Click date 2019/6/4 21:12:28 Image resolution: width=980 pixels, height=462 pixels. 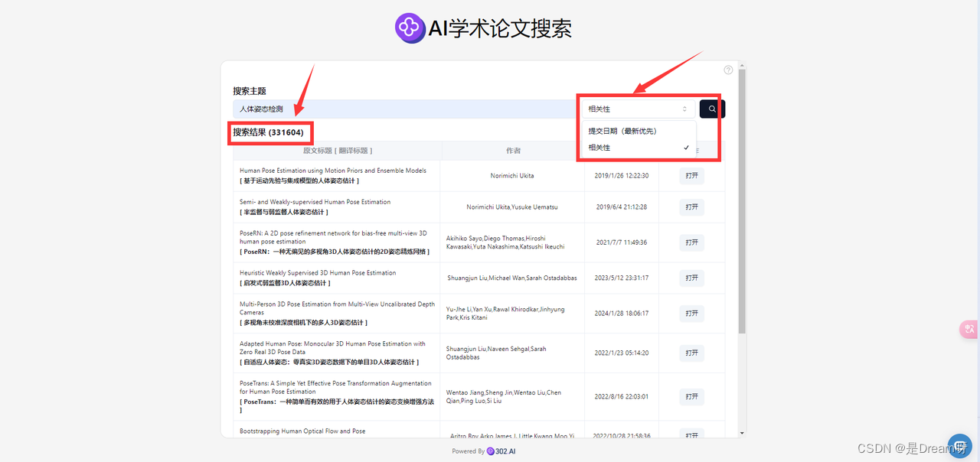click(x=622, y=207)
